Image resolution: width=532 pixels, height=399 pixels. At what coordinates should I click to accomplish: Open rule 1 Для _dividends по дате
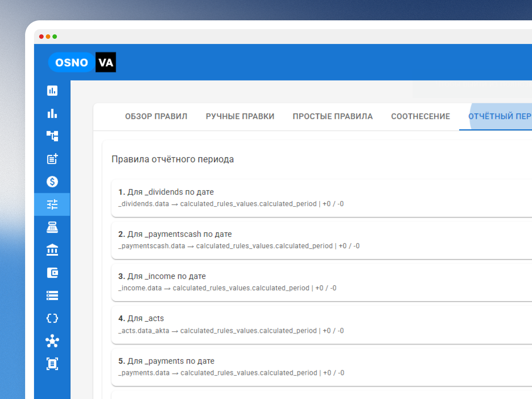[x=321, y=198]
